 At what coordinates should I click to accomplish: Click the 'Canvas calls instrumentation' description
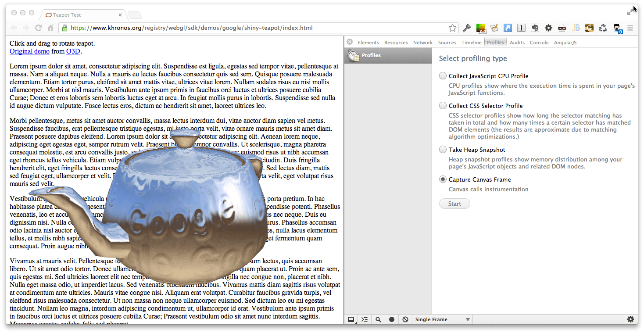(x=489, y=190)
